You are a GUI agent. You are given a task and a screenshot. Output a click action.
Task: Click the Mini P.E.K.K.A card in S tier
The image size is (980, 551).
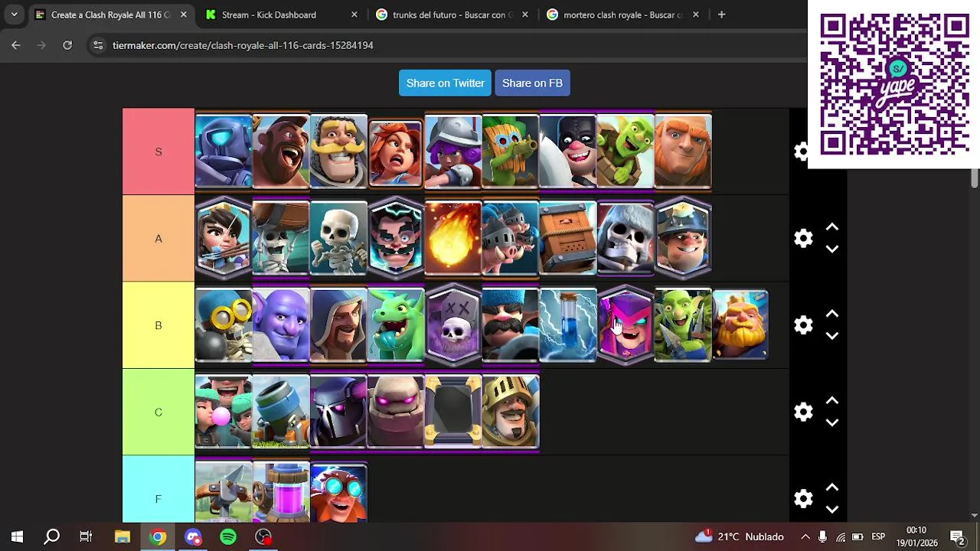click(224, 152)
